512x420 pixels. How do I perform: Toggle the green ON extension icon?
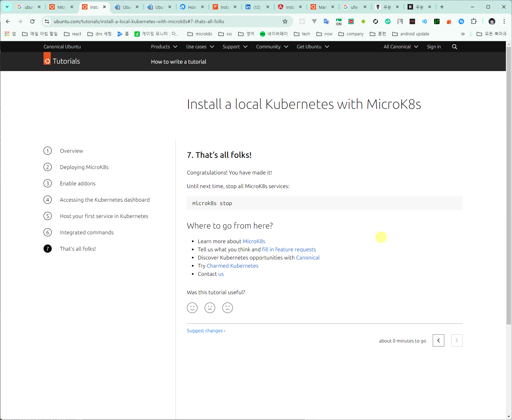pyautogui.click(x=339, y=22)
